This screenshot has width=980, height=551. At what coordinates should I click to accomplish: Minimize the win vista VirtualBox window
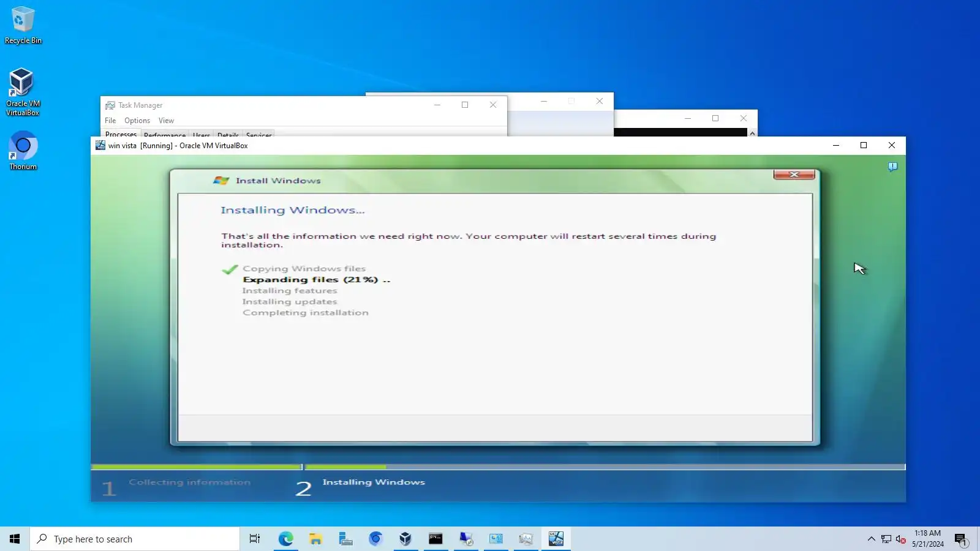[x=835, y=145]
